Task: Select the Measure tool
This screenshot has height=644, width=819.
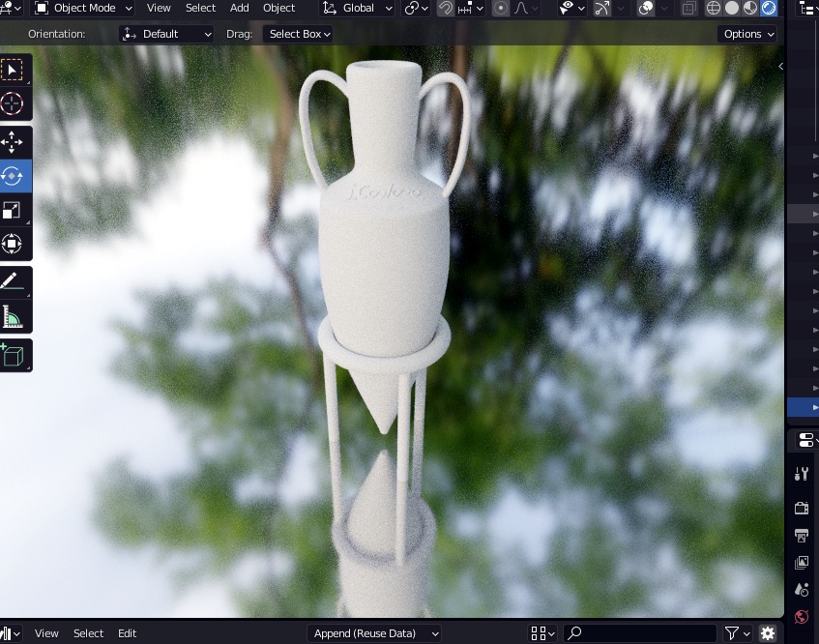Action: click(14, 316)
